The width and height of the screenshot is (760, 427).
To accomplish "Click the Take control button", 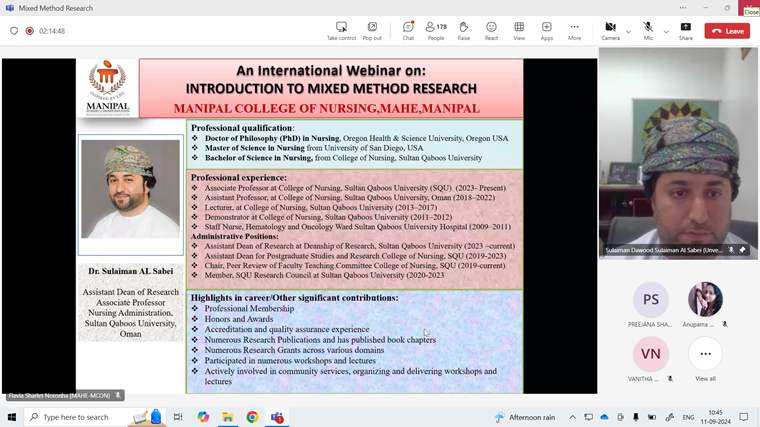I will click(x=341, y=31).
